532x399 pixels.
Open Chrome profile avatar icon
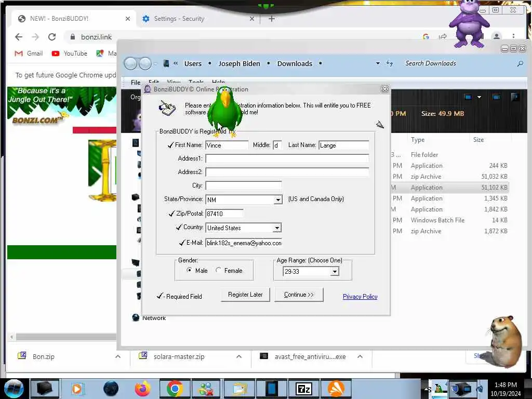[x=496, y=37]
